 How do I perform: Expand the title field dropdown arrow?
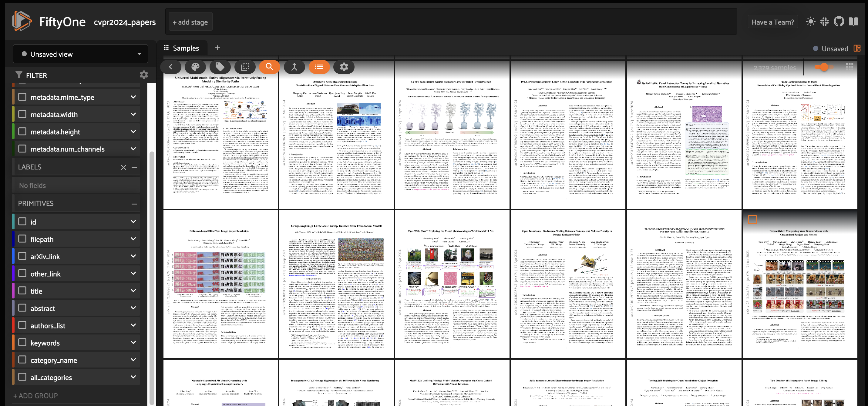(133, 291)
